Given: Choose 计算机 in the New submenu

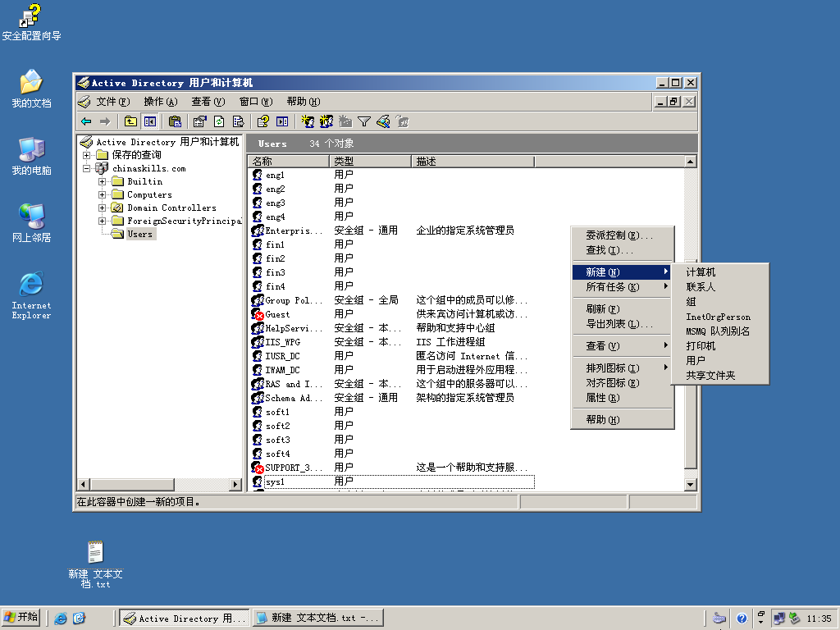Looking at the screenshot, I should coord(719,272).
